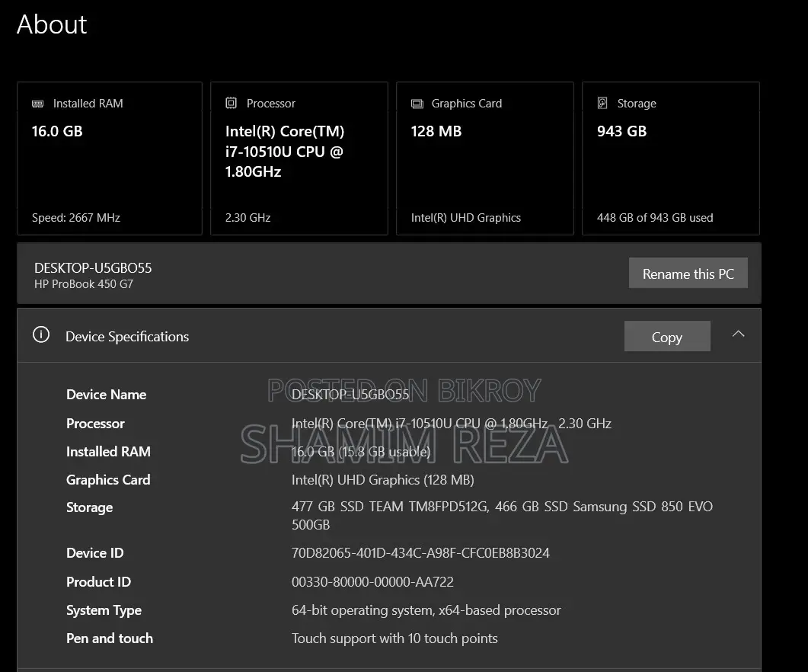Click the 128 MB value in Graphics card
808x672 pixels.
436,131
